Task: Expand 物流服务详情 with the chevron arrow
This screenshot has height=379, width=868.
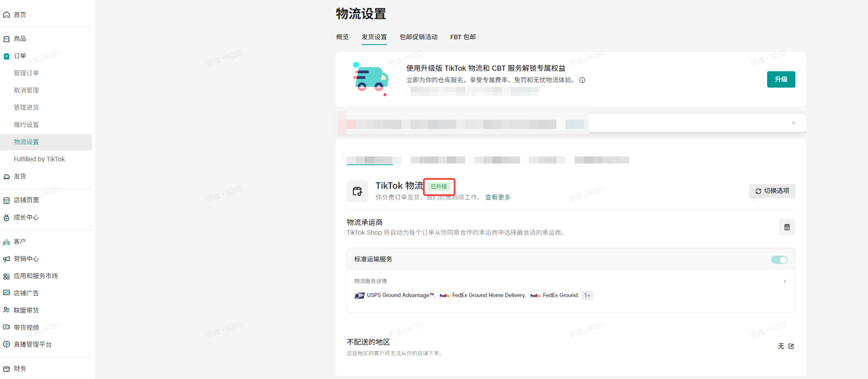Action: point(785,281)
